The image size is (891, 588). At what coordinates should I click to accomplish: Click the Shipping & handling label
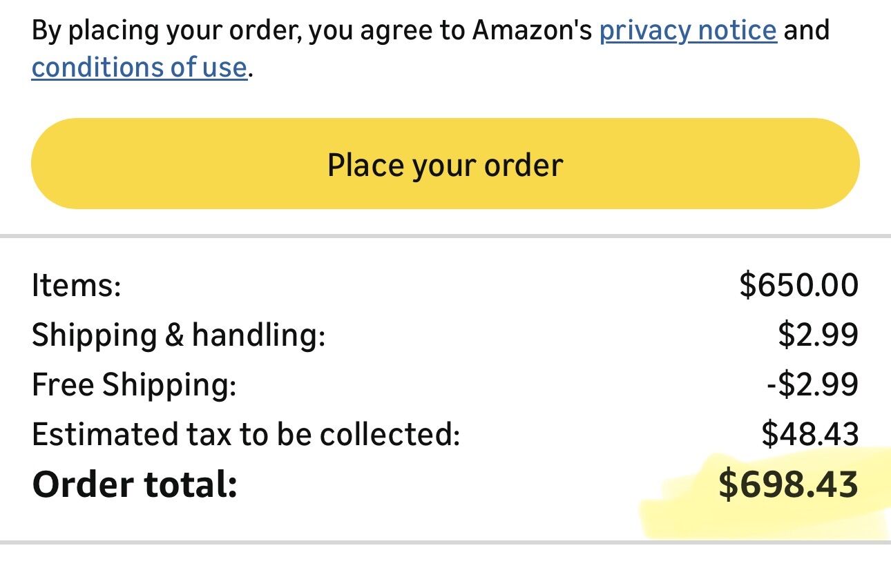178,335
